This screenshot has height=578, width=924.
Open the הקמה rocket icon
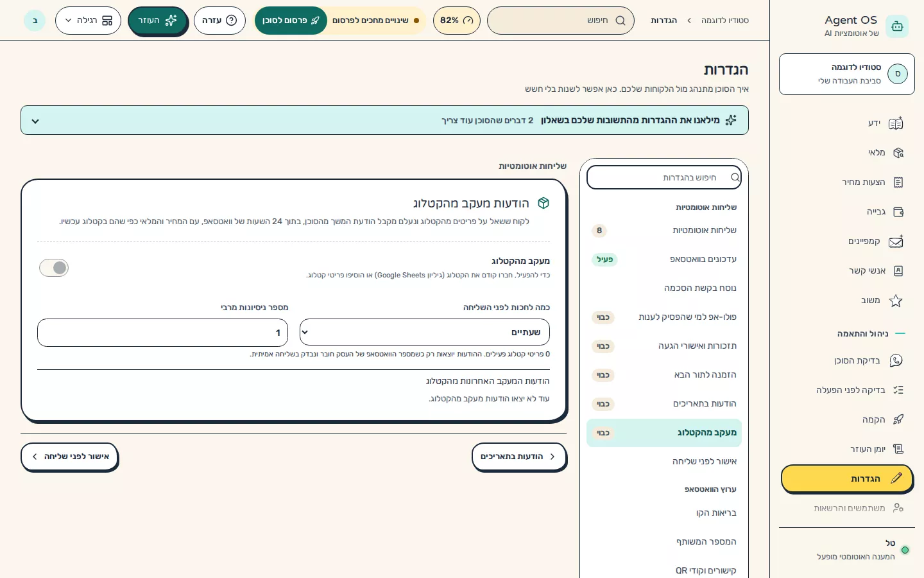(898, 419)
